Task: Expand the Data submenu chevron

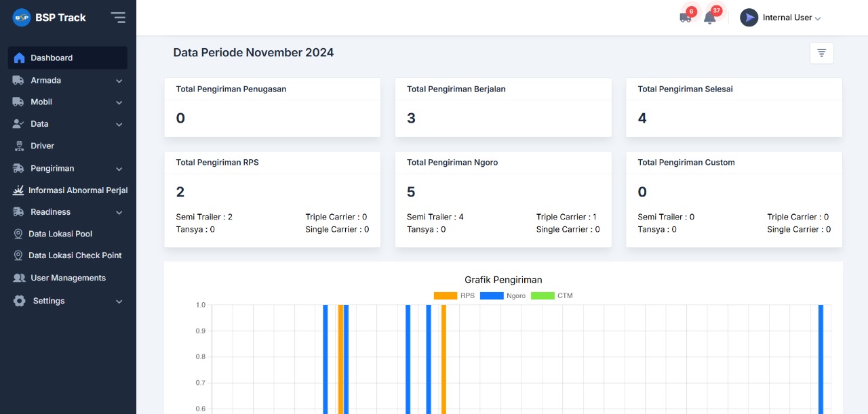Action: point(119,125)
